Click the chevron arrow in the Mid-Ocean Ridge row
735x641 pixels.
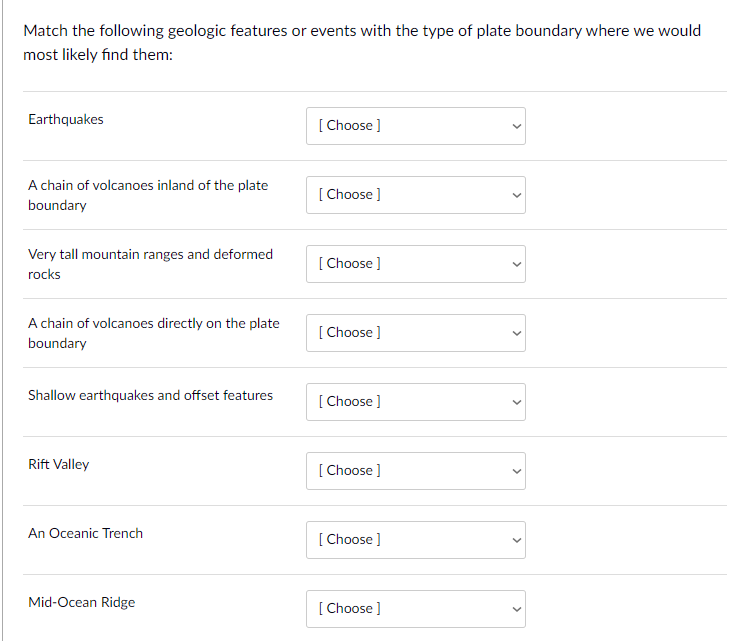click(x=516, y=609)
